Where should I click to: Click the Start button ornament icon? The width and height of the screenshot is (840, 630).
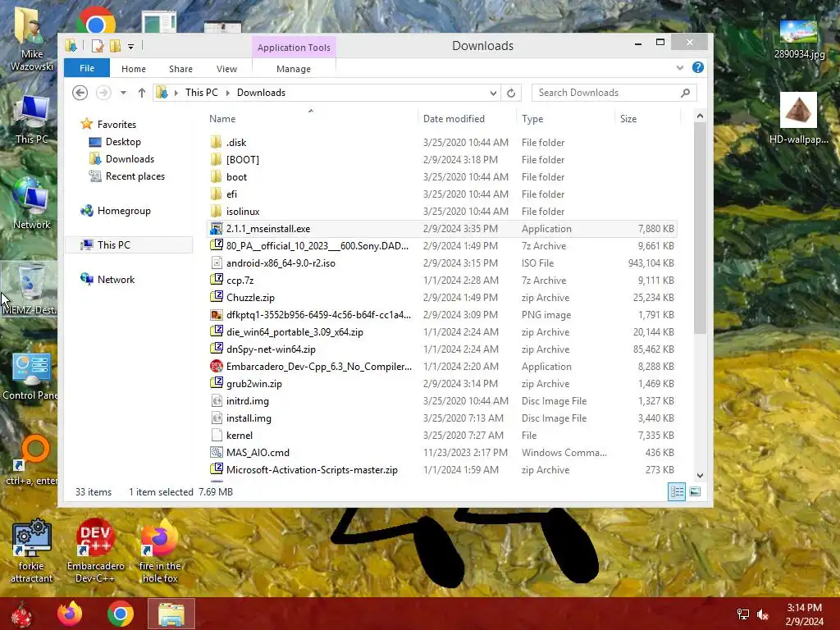tap(21, 614)
